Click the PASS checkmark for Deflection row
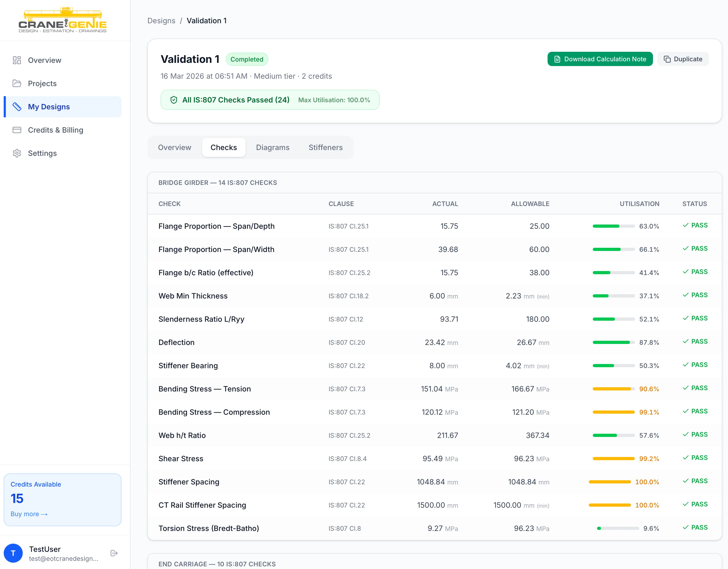The width and height of the screenshot is (728, 569). 686,342
